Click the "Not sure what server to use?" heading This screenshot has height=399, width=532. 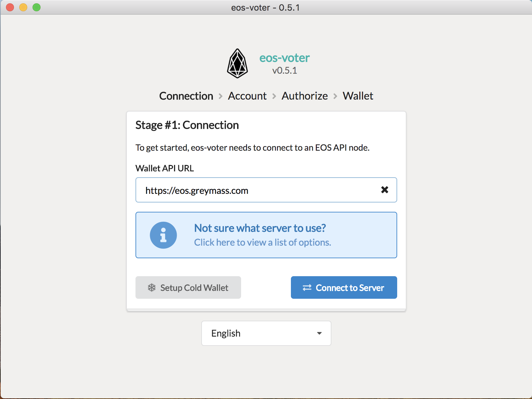point(260,228)
